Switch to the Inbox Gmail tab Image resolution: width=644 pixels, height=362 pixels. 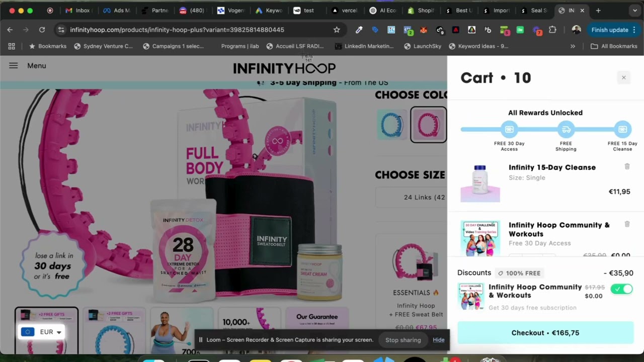(78, 11)
